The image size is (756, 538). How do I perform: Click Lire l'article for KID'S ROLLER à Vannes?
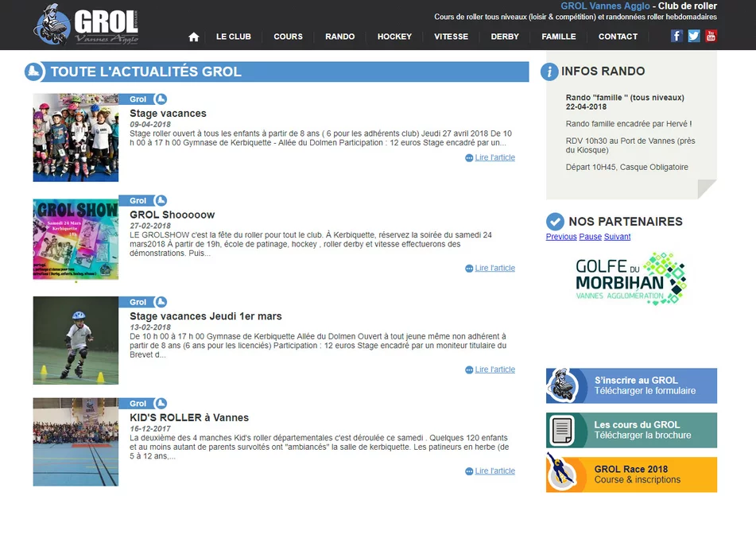coord(494,471)
